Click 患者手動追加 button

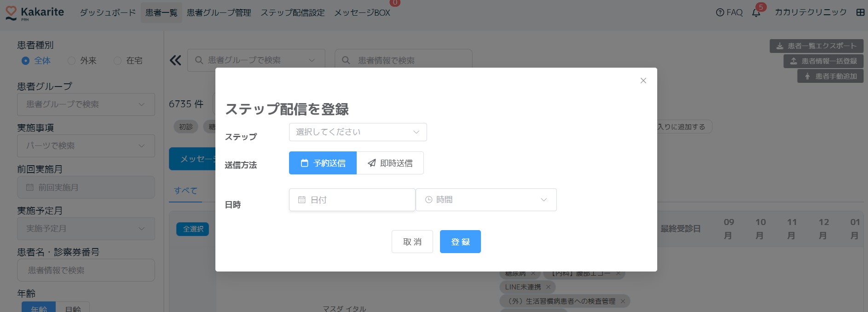click(x=830, y=76)
